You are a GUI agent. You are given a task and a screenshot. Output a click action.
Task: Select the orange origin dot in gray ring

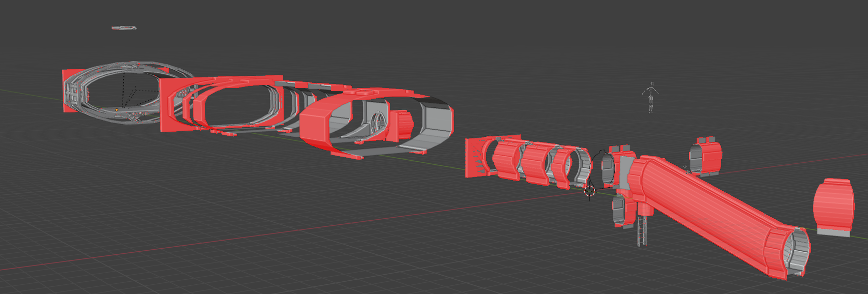[116, 109]
